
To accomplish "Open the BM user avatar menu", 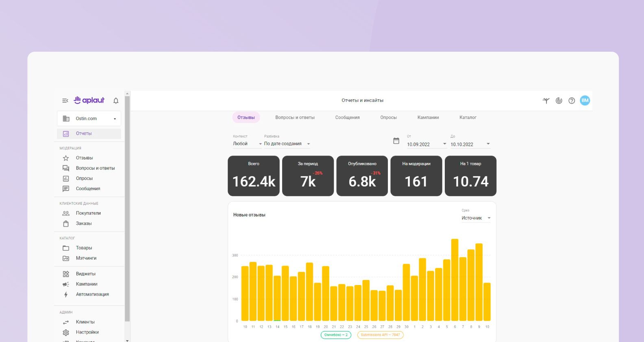I will point(585,101).
